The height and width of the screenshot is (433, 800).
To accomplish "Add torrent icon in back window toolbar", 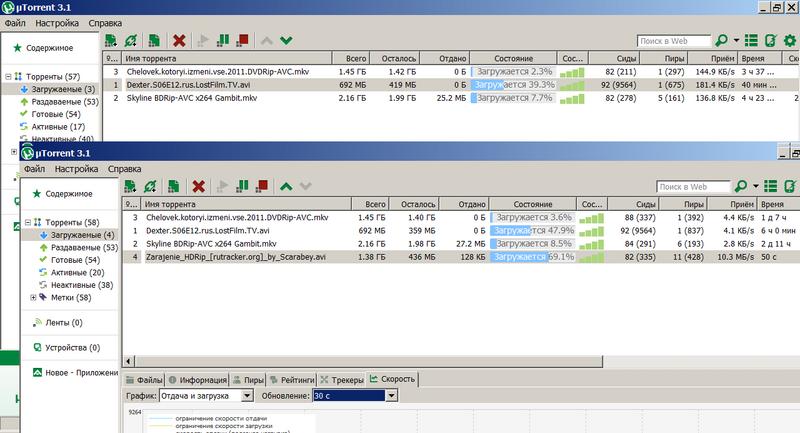I will (x=111, y=40).
